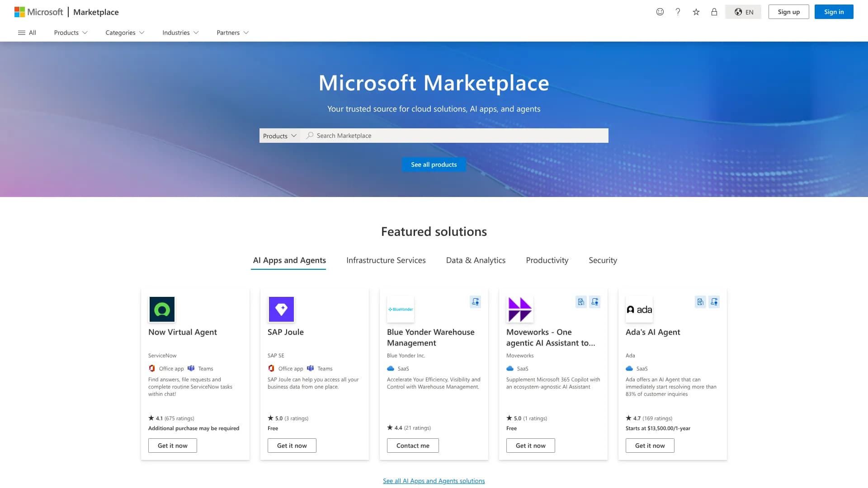Viewport: 868px width, 488px height.
Task: Open the SAP Joule title
Action: coord(286,332)
